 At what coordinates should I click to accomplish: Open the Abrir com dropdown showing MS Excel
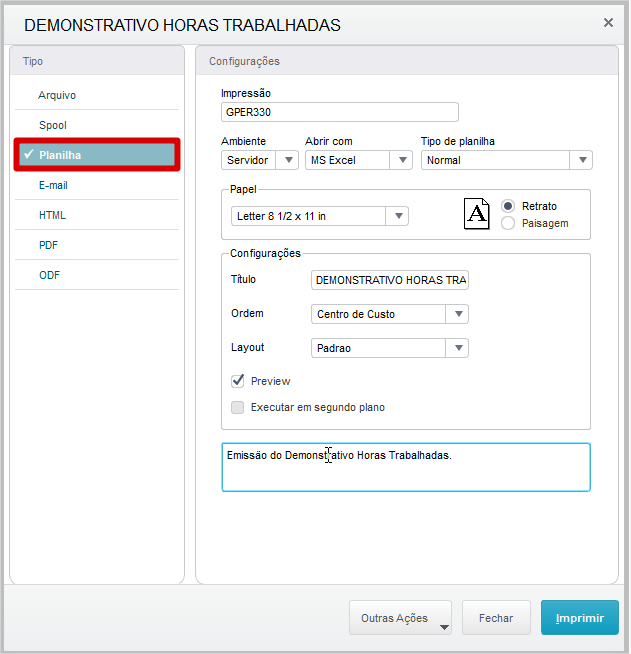(359, 160)
